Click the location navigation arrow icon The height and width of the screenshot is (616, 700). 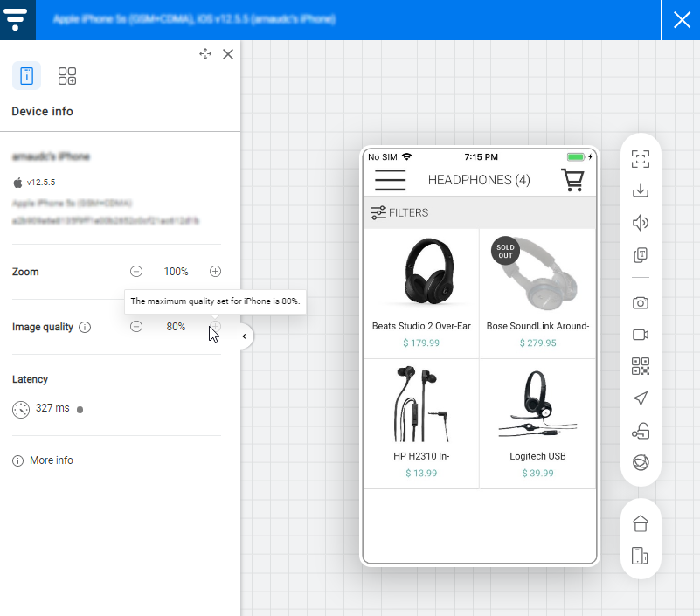coord(641,398)
